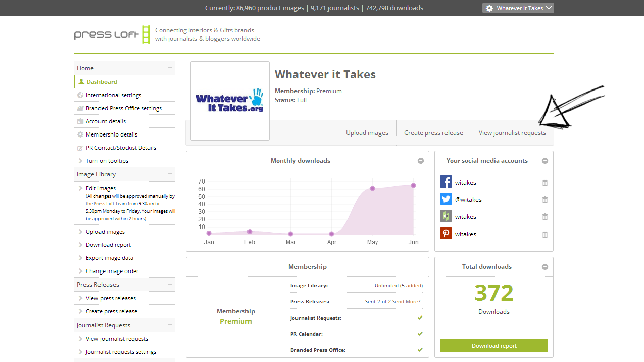Image resolution: width=644 pixels, height=362 pixels.
Task: Collapse the Your social media accounts panel
Action: [x=545, y=161]
